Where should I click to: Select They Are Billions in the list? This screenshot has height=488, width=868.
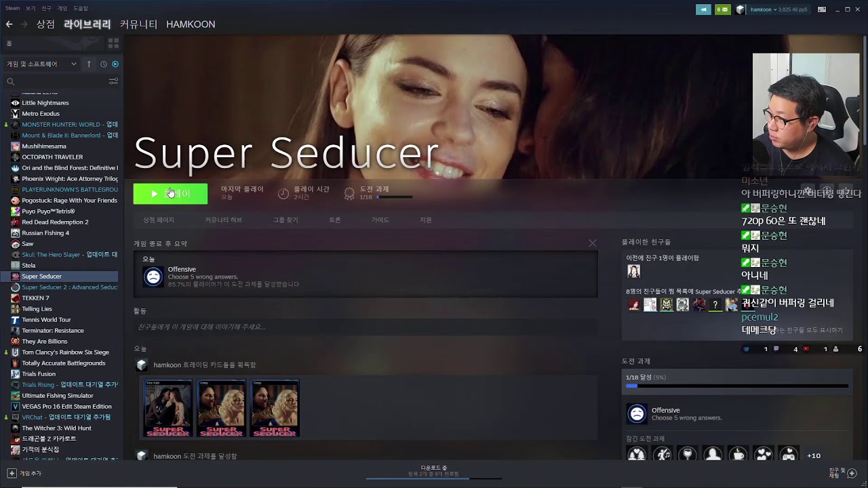(x=44, y=342)
